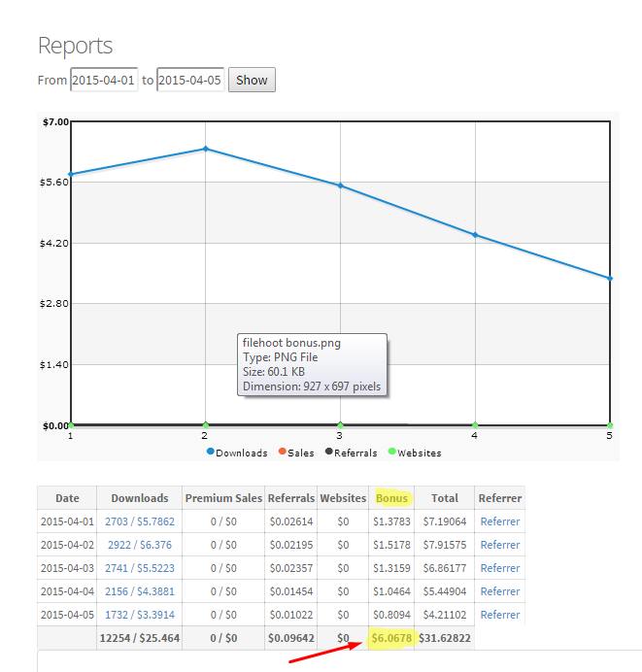Viewport: 642px width, 672px height.
Task: Select referrals value $0.02614
Action: pyautogui.click(x=291, y=521)
